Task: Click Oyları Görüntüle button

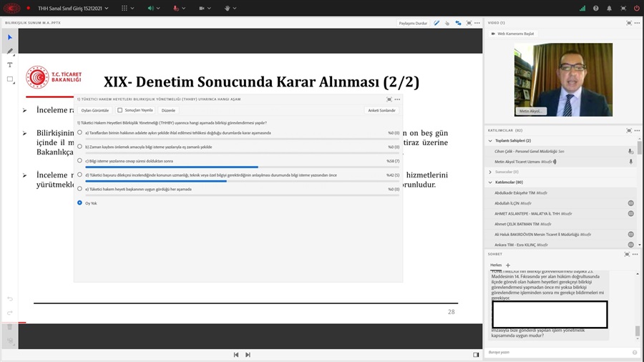Action: pyautogui.click(x=95, y=110)
